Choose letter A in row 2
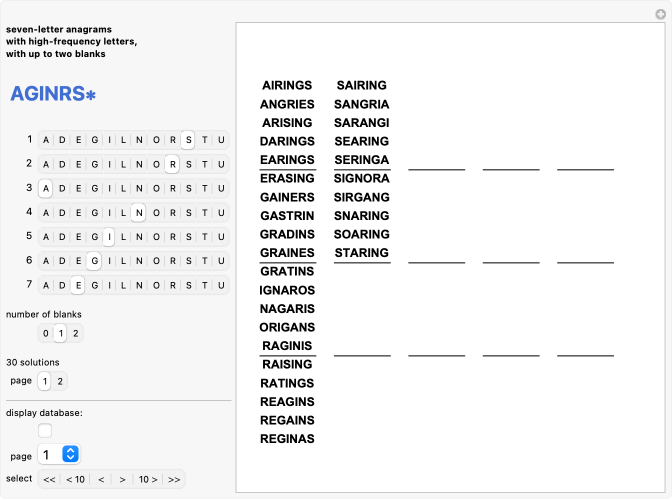The width and height of the screenshot is (672, 500). pos(45,164)
